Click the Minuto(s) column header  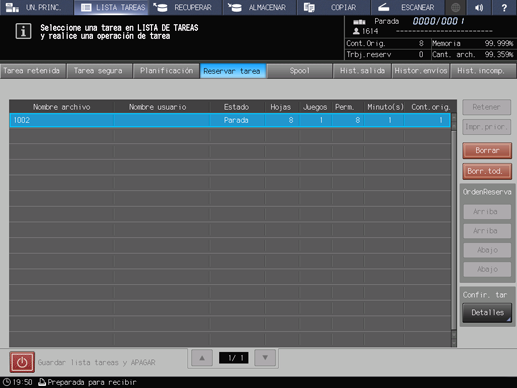[x=384, y=107]
